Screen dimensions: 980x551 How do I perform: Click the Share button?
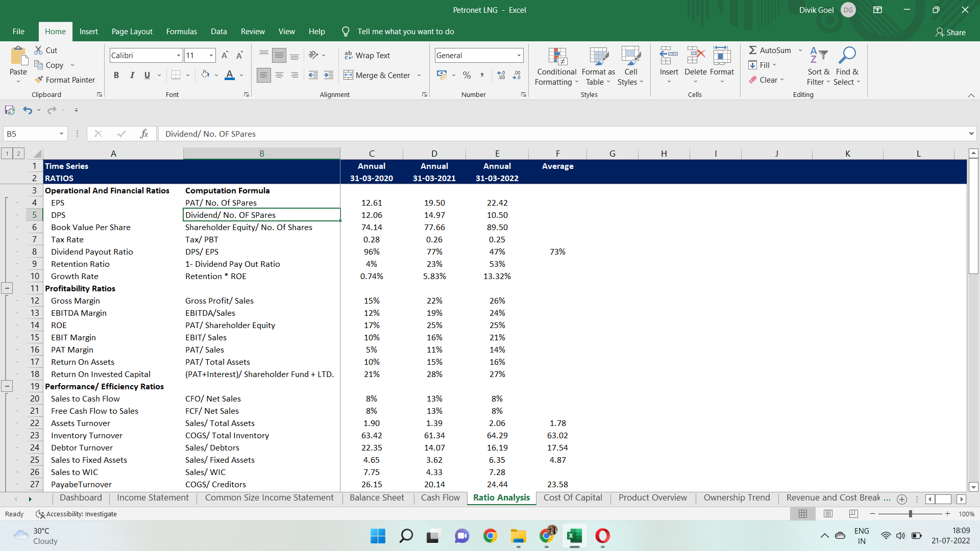click(950, 32)
